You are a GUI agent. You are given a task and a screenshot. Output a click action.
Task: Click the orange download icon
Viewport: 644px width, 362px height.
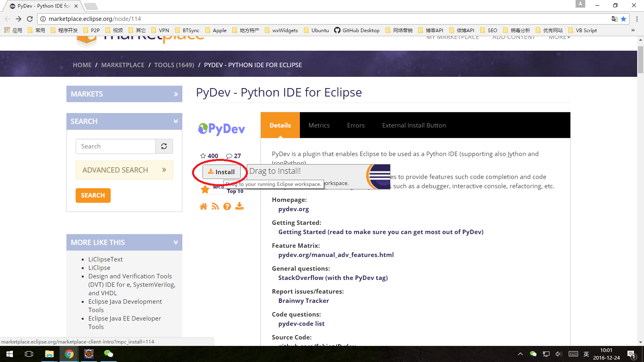point(239,206)
